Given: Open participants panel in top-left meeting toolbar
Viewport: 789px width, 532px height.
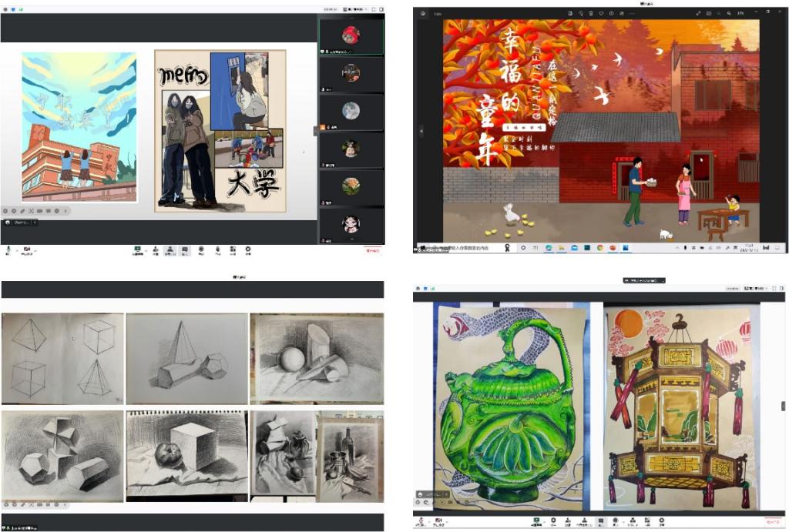Looking at the screenshot, I should click(x=170, y=249).
